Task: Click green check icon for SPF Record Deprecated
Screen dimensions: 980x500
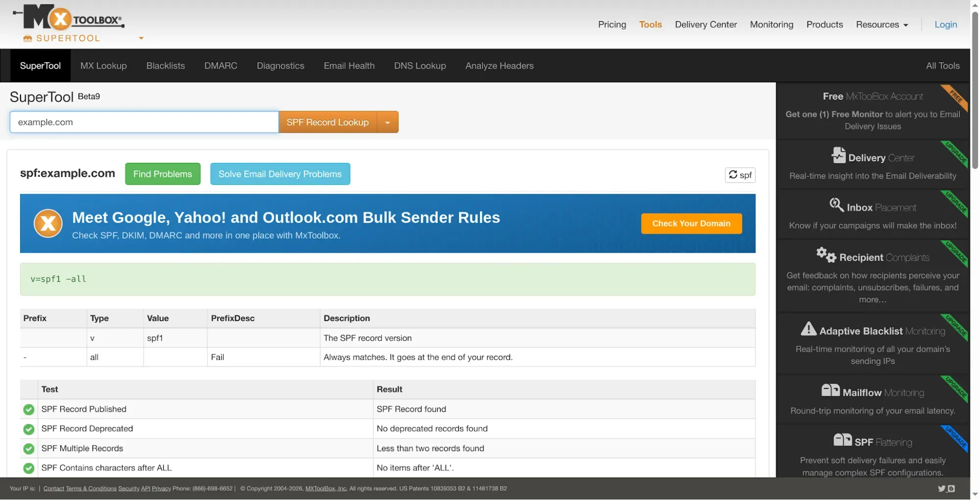Action: point(29,429)
